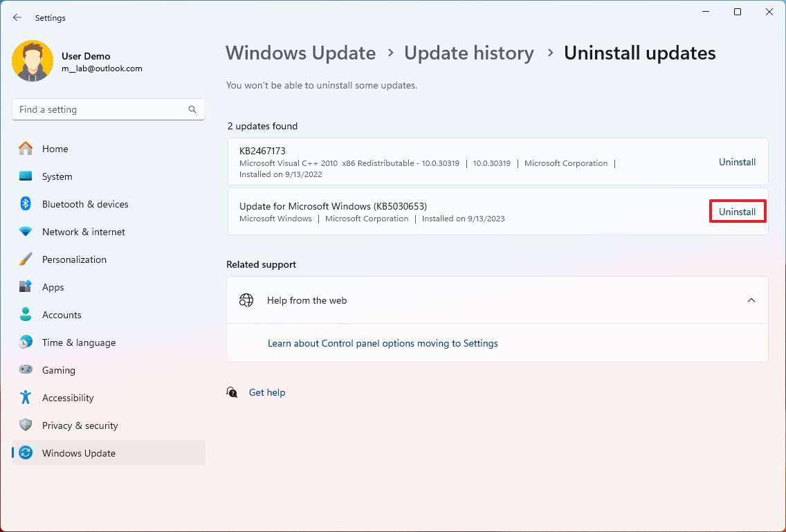Click the Time & language icon
Screen dimensions: 786x532
click(30, 342)
